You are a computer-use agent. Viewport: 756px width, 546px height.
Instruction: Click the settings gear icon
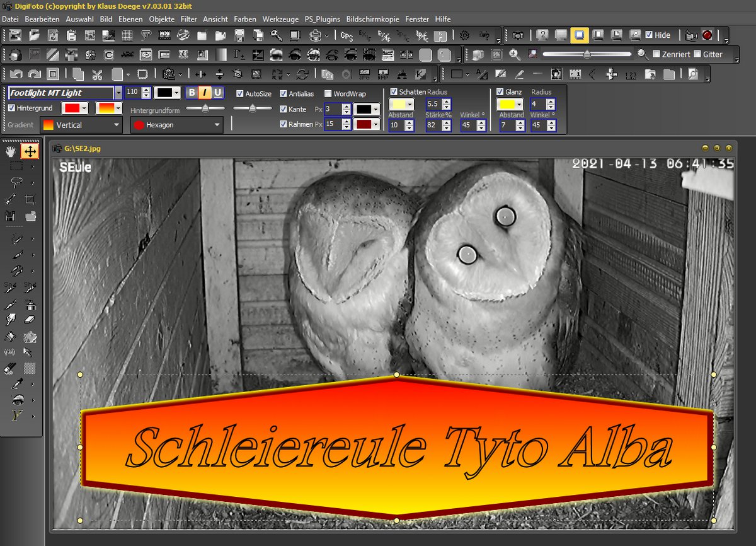(464, 35)
